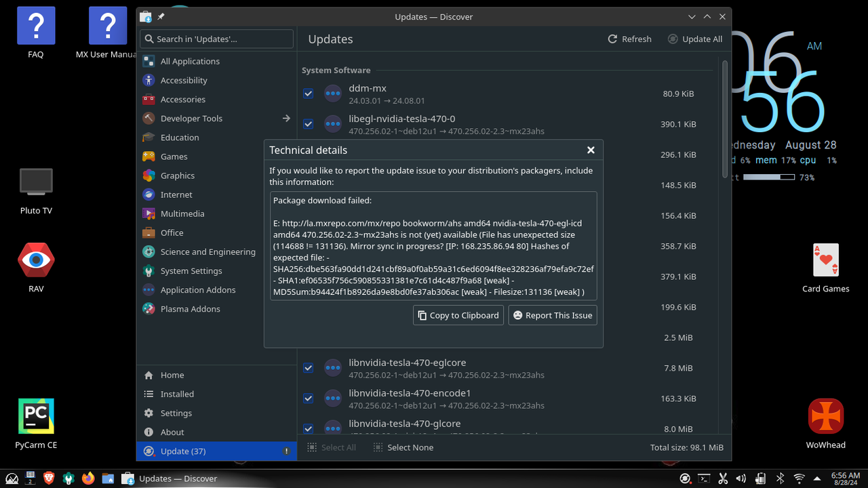The width and height of the screenshot is (868, 488).
Task: Focus the Search in 'Updates' field
Action: (x=217, y=39)
